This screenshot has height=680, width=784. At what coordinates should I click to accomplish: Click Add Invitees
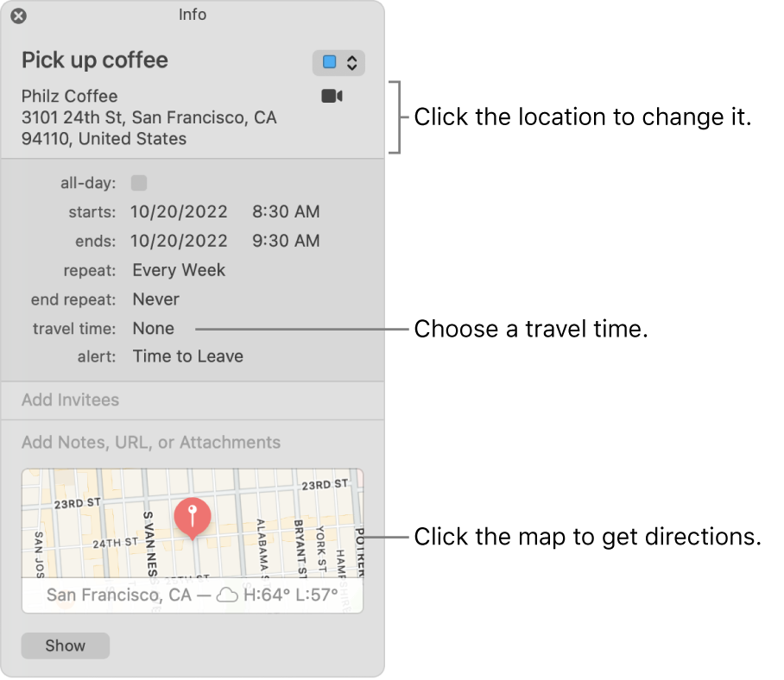click(x=70, y=400)
